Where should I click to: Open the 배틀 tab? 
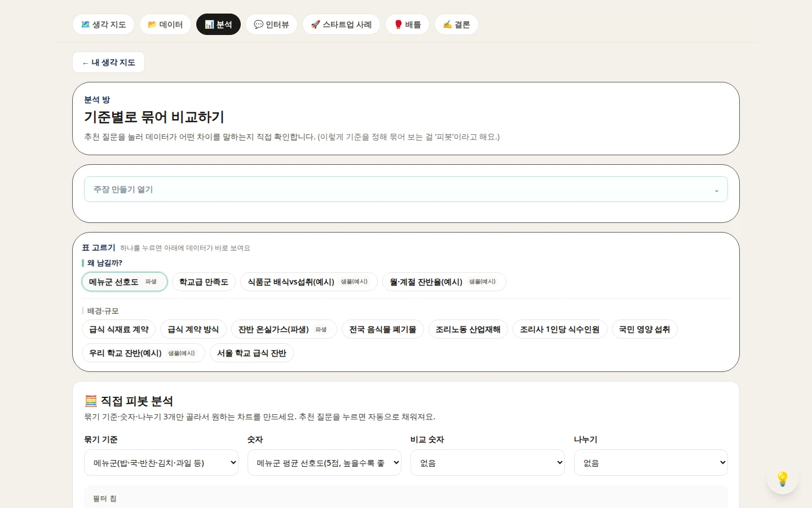point(407,24)
